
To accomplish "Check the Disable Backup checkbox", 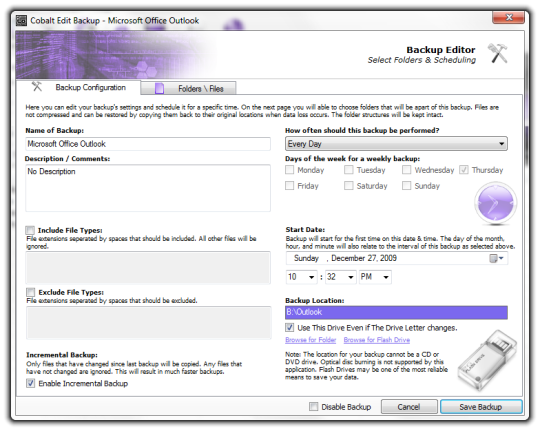I will tap(313, 407).
